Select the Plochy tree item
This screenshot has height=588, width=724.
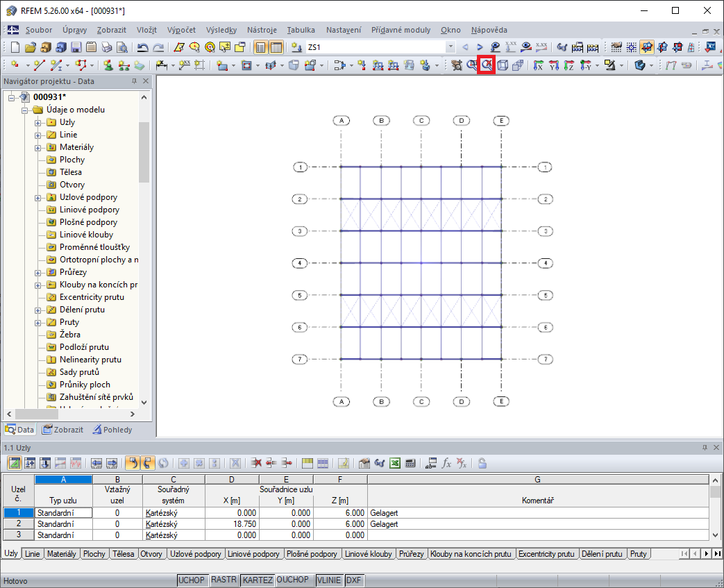click(72, 160)
